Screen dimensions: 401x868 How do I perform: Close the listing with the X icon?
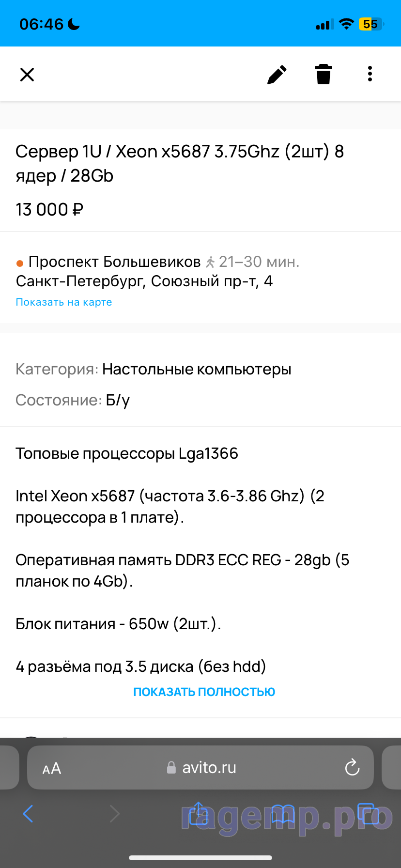click(27, 75)
